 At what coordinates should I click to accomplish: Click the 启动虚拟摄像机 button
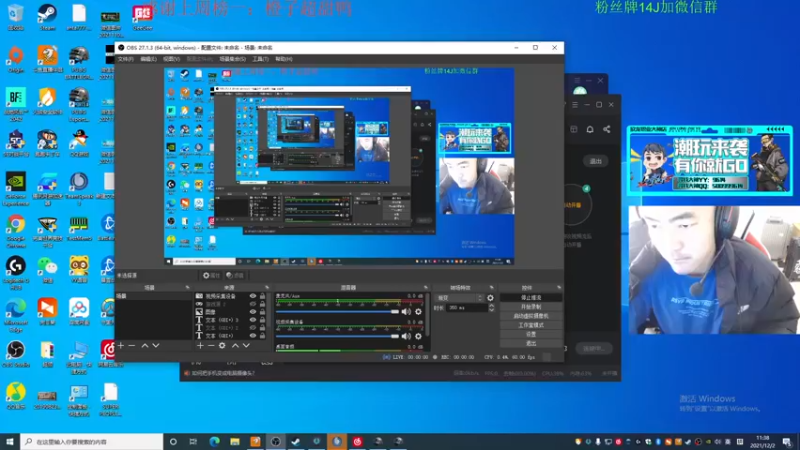(x=531, y=316)
